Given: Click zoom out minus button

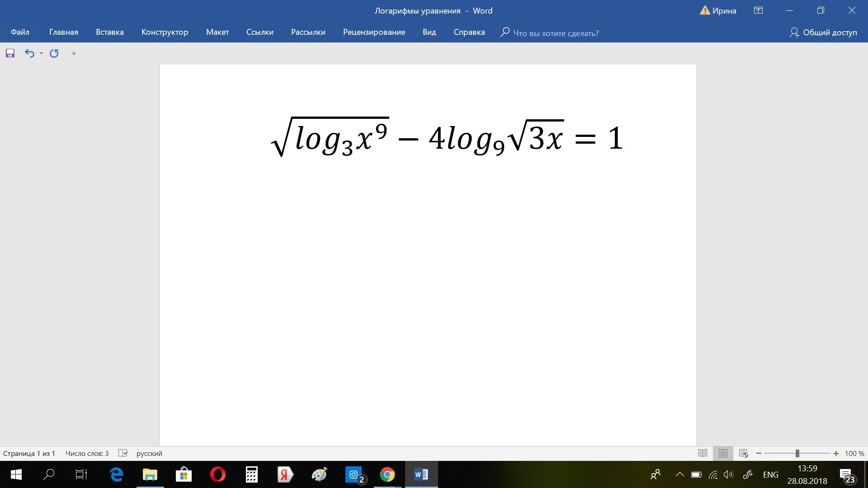Looking at the screenshot, I should 759,453.
